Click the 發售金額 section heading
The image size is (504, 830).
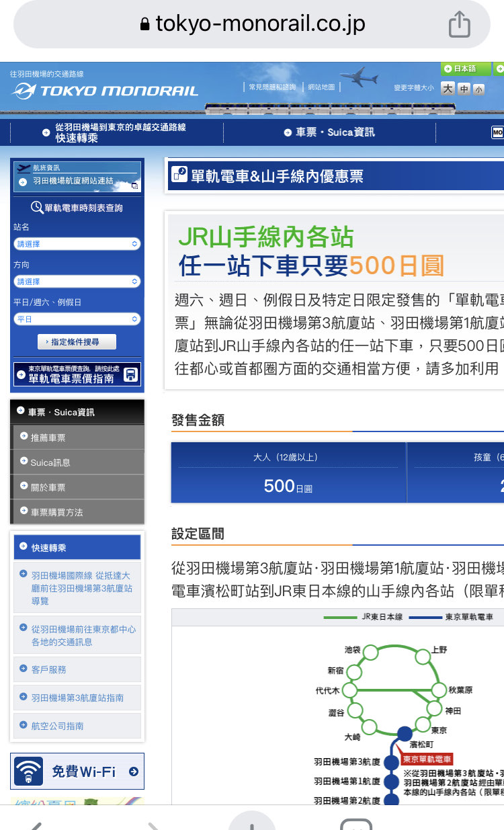click(x=198, y=420)
